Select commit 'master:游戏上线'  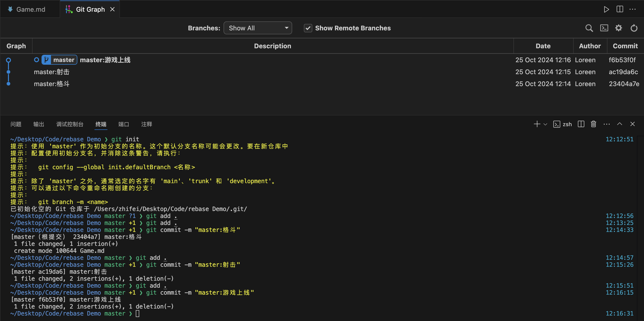point(105,60)
